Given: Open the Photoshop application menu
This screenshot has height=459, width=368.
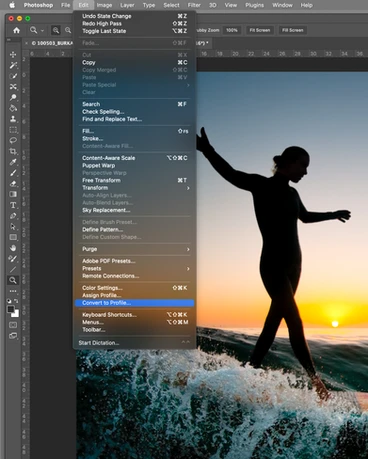Looking at the screenshot, I should 38,5.
